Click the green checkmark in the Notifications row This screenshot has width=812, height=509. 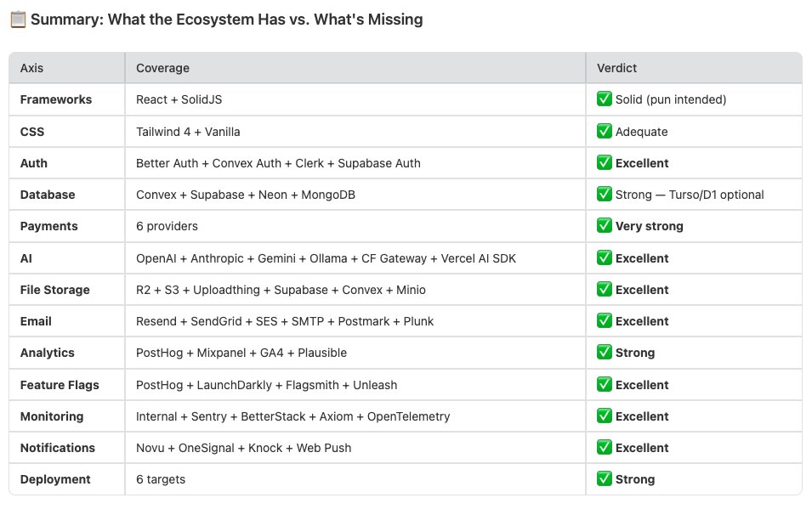coord(605,448)
